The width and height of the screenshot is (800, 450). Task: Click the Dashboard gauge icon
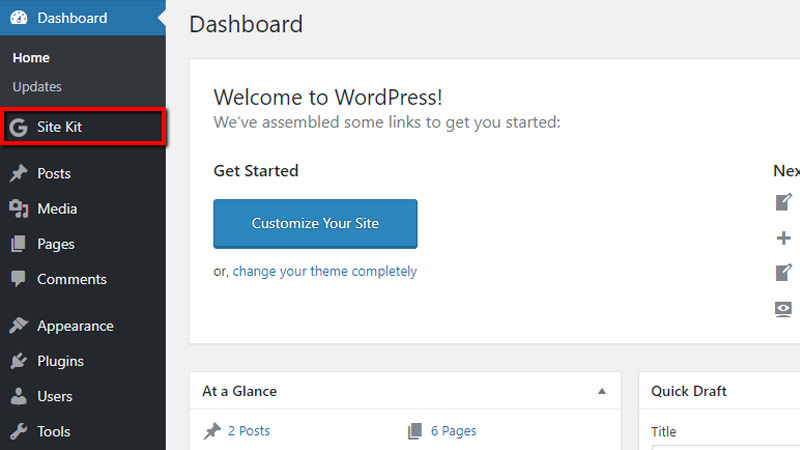tap(19, 18)
